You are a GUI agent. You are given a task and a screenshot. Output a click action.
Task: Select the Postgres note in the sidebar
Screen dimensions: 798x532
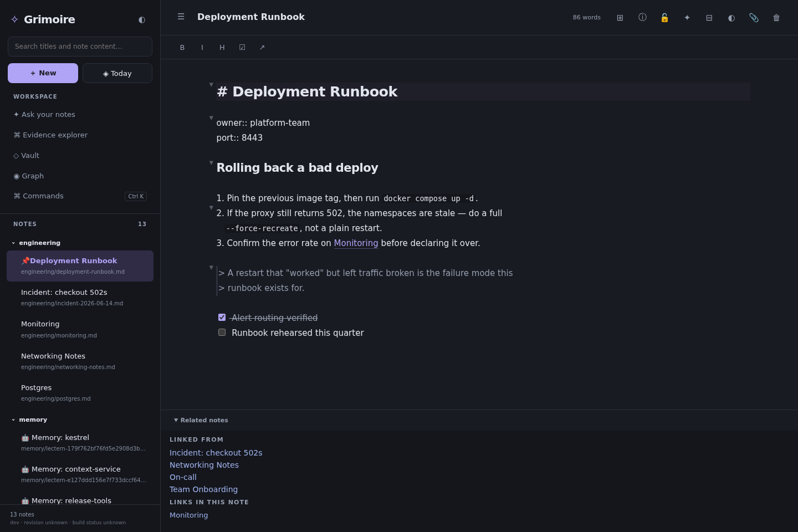tap(80, 393)
